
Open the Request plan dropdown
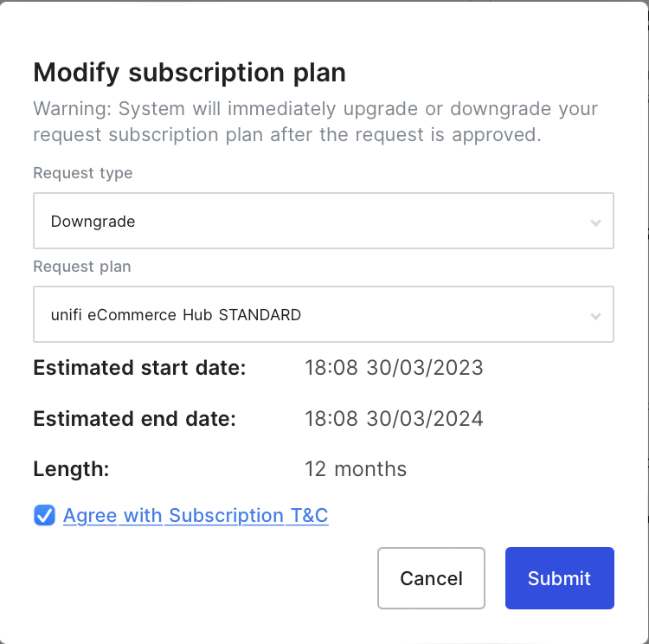coord(323,314)
